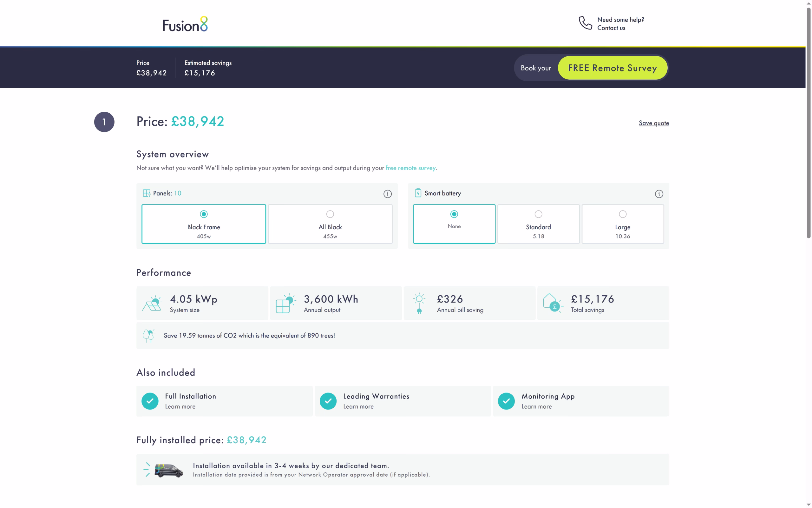812x508 pixels.
Task: Click the Total savings house icon
Action: pos(553,303)
